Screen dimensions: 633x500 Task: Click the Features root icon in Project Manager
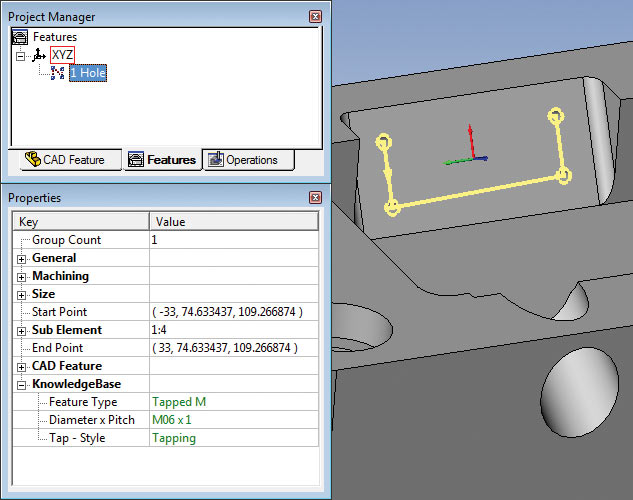20,37
